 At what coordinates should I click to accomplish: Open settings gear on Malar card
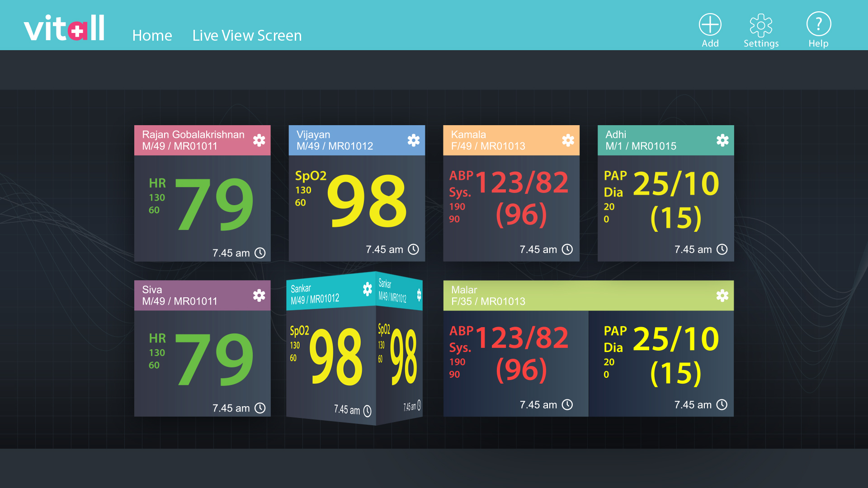pos(722,296)
